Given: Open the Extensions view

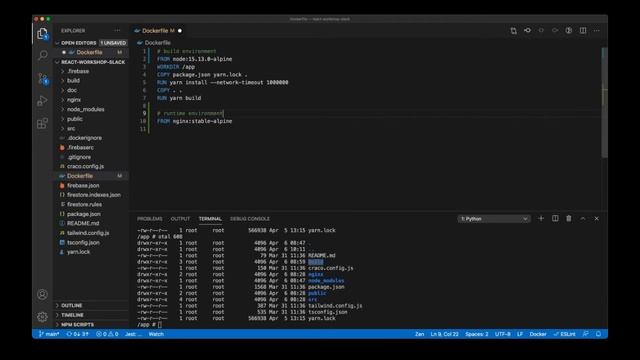Looking at the screenshot, I should pos(42,123).
